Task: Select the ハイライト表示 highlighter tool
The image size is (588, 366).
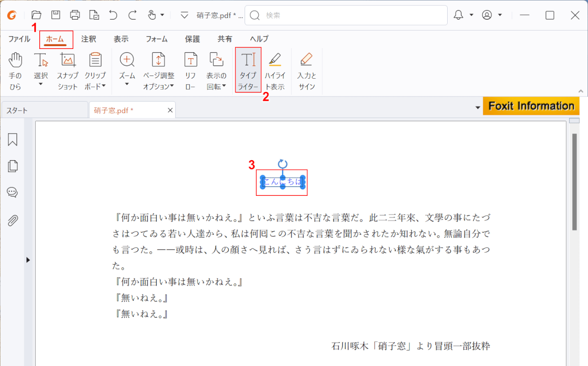Action: pos(275,71)
